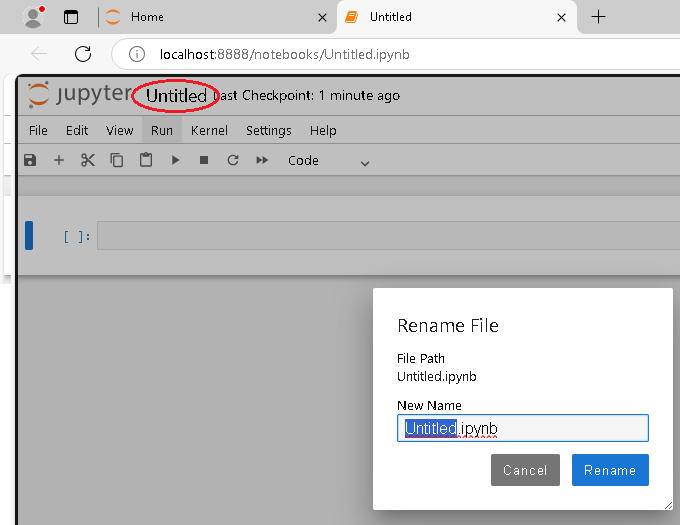The width and height of the screenshot is (680, 525).
Task: Click the Cancel button in dialog
Action: tap(525, 470)
